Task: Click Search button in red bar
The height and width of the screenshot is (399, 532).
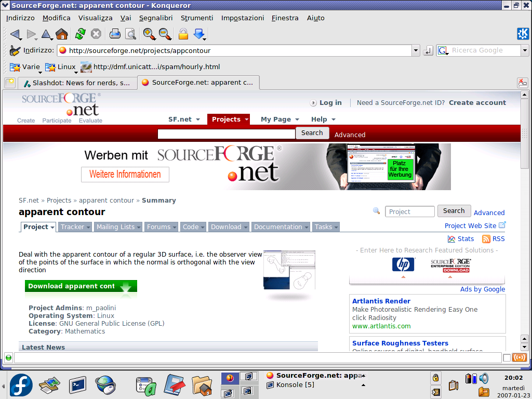Action: pyautogui.click(x=312, y=132)
